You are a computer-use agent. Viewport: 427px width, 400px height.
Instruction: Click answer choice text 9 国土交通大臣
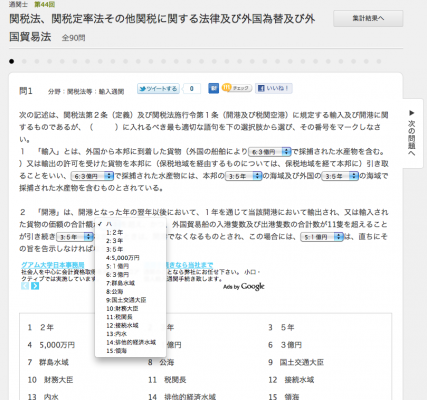296,362
